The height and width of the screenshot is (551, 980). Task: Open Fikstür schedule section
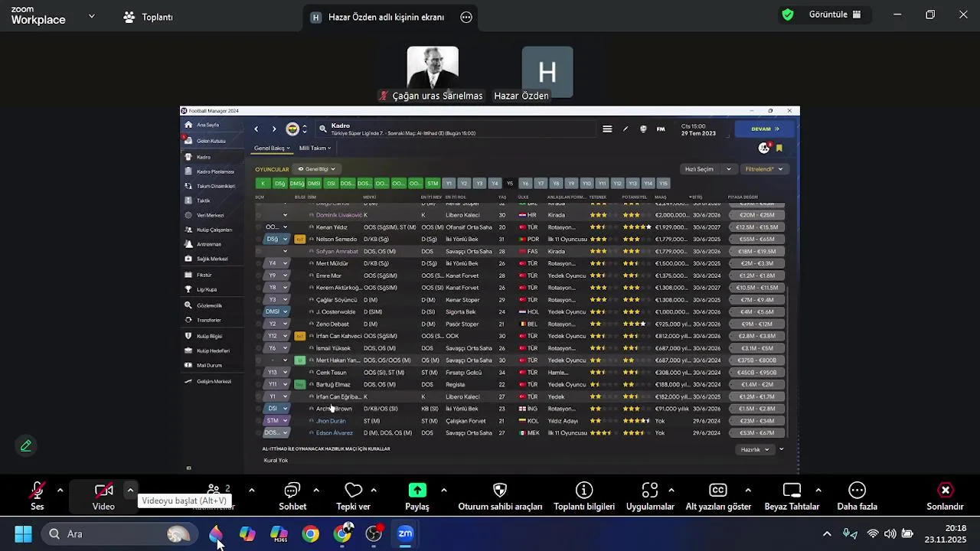pos(204,275)
